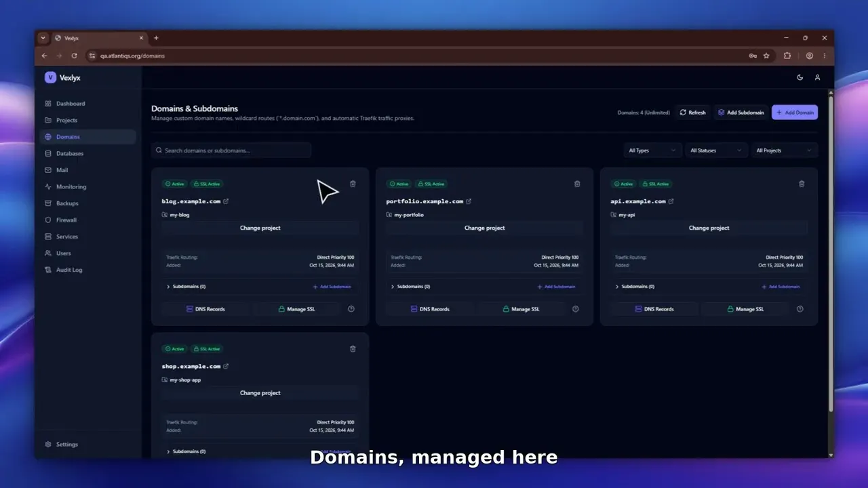
Task: View site information icon in address bar
Action: coord(92,56)
